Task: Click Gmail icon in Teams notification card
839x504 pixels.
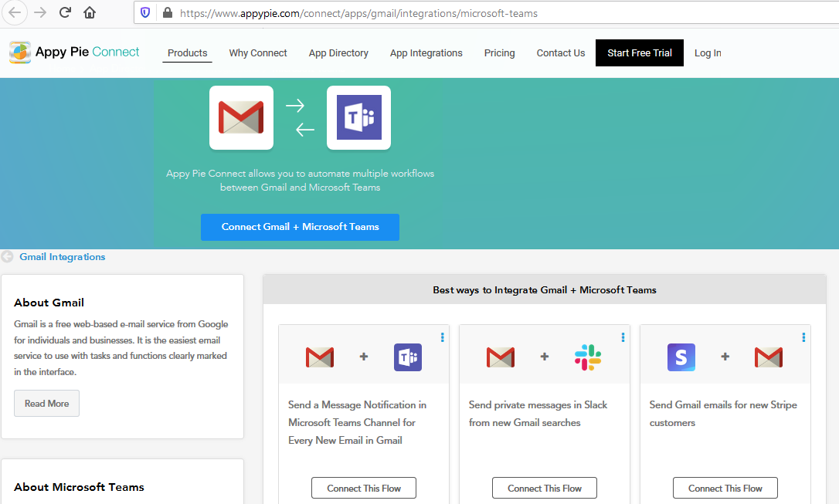Action: [319, 357]
